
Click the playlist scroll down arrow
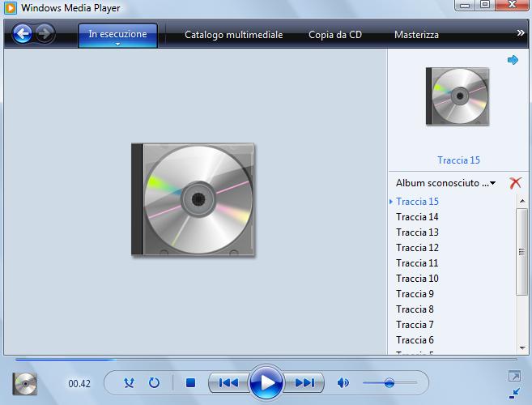pyautogui.click(x=522, y=347)
